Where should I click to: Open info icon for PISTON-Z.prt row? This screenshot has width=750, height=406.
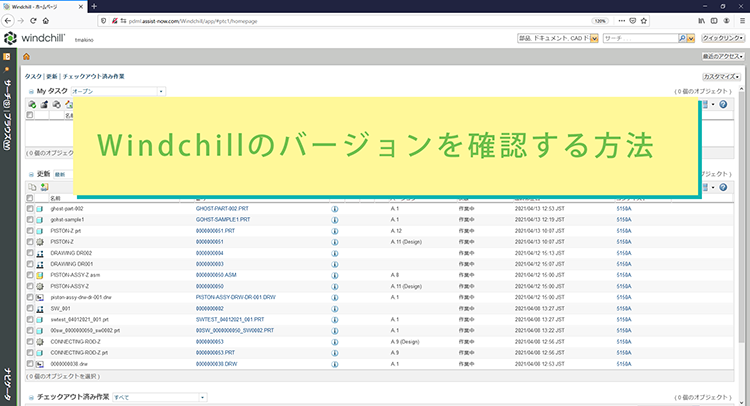click(x=335, y=231)
